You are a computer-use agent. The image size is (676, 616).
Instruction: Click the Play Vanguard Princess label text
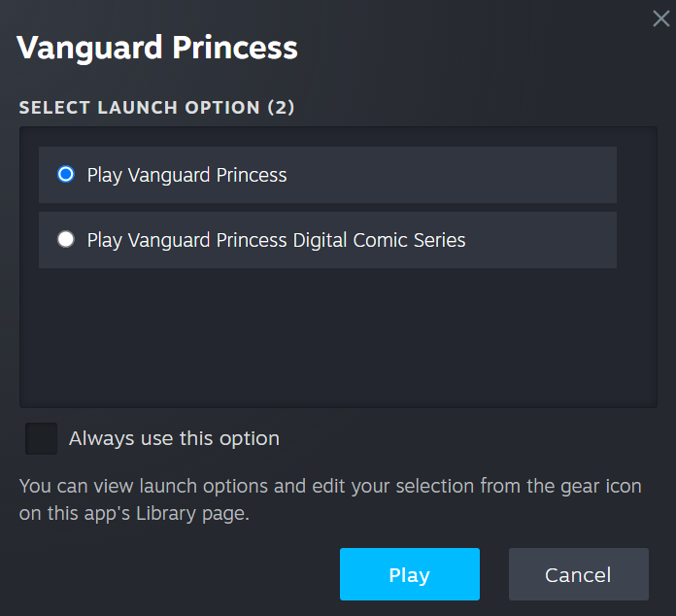(186, 176)
